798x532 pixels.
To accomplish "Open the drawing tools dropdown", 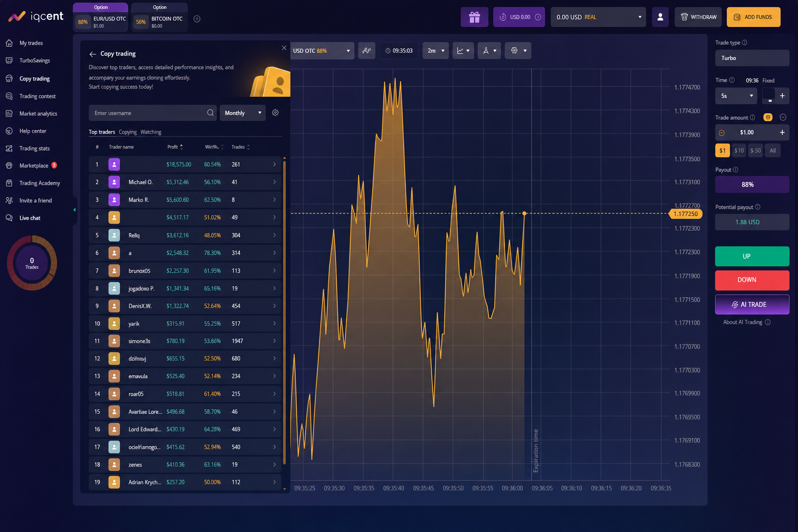I will [x=489, y=50].
